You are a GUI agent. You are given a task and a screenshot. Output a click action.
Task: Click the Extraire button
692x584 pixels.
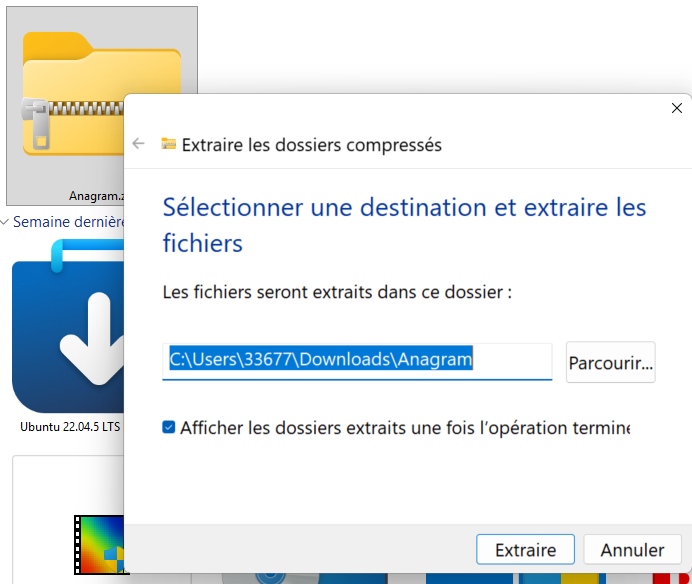[525, 550]
